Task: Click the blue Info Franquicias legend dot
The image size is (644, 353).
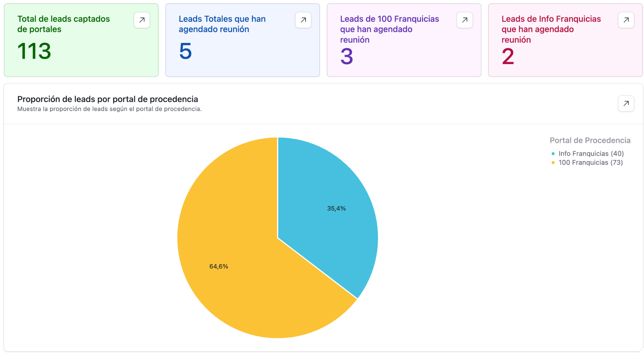Action: pyautogui.click(x=553, y=154)
